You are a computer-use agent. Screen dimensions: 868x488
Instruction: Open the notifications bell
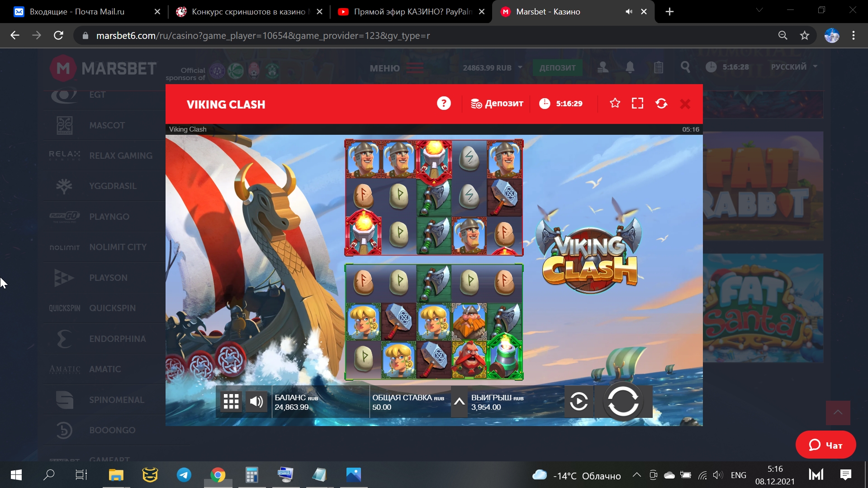point(630,67)
